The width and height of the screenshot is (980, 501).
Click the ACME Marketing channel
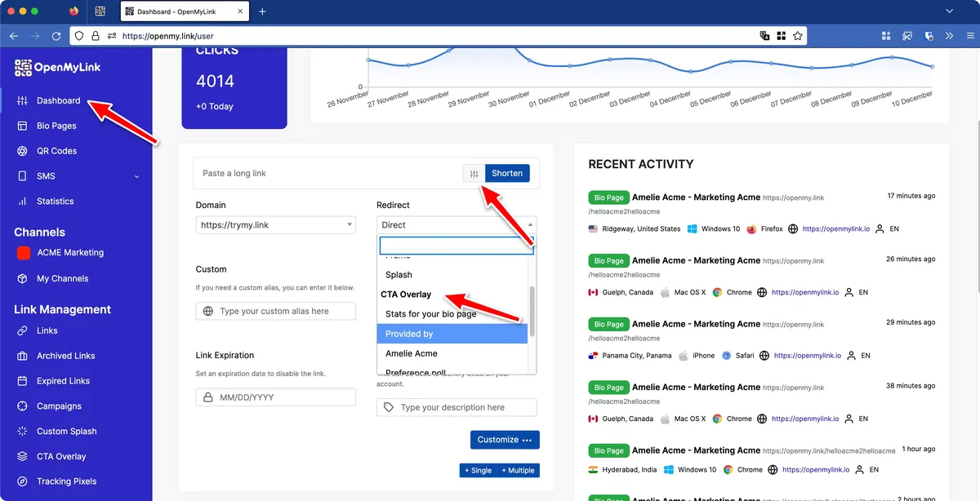(x=70, y=253)
